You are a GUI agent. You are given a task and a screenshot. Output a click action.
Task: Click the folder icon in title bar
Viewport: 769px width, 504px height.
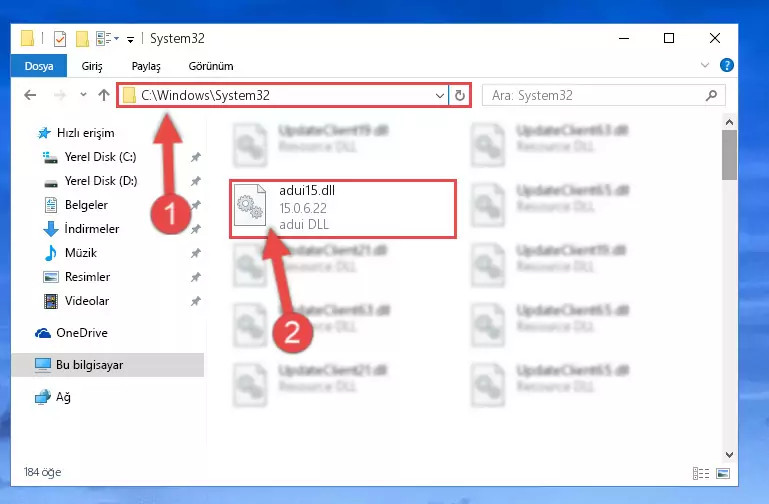click(27, 38)
